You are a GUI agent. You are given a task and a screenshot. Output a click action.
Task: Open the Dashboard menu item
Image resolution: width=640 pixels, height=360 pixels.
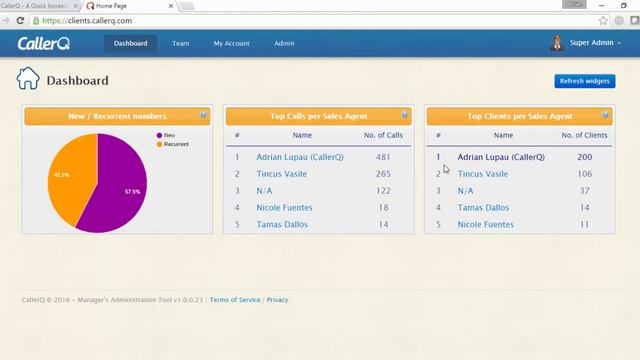coord(131,43)
